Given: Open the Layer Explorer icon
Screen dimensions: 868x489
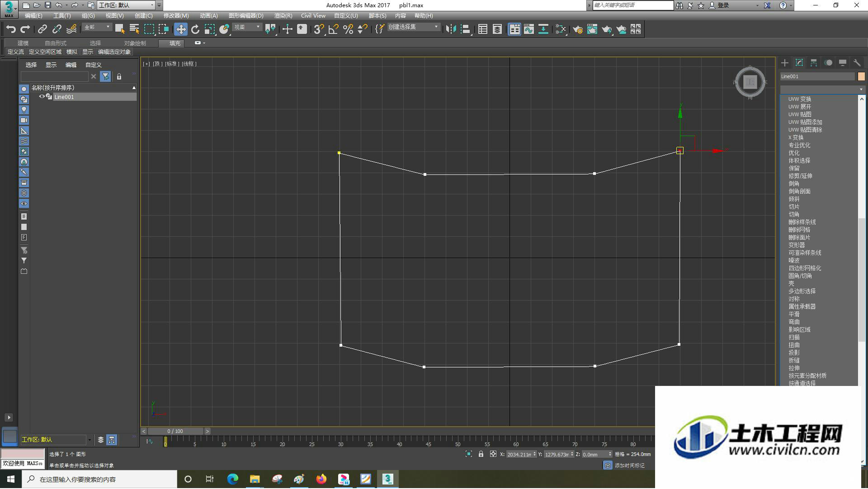Looking at the screenshot, I should pyautogui.click(x=497, y=29).
